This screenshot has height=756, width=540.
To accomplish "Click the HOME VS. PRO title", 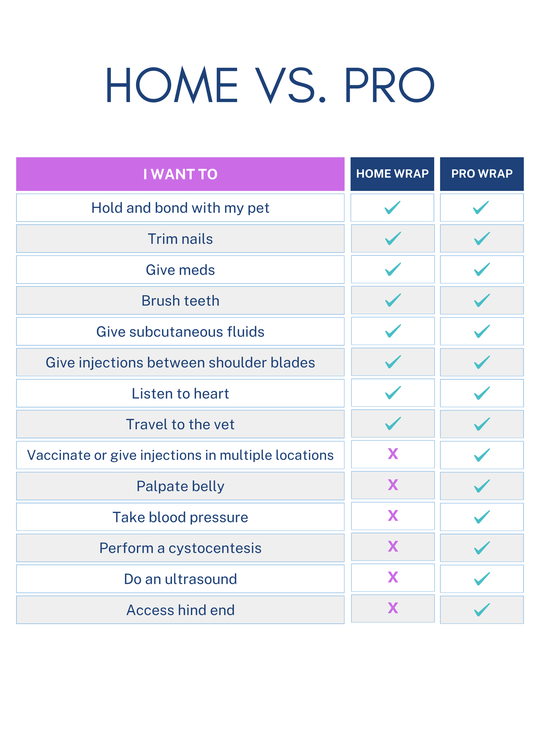I will [270, 85].
